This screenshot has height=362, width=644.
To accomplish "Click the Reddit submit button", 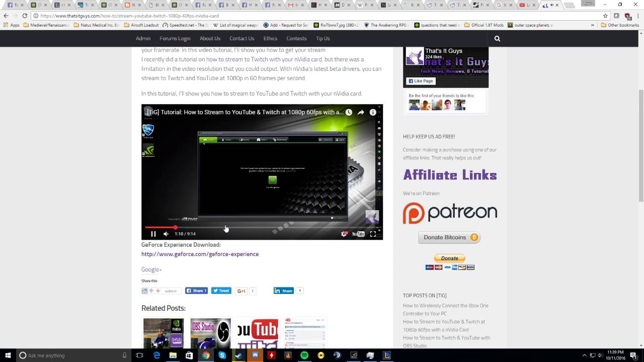I will 171,291.
